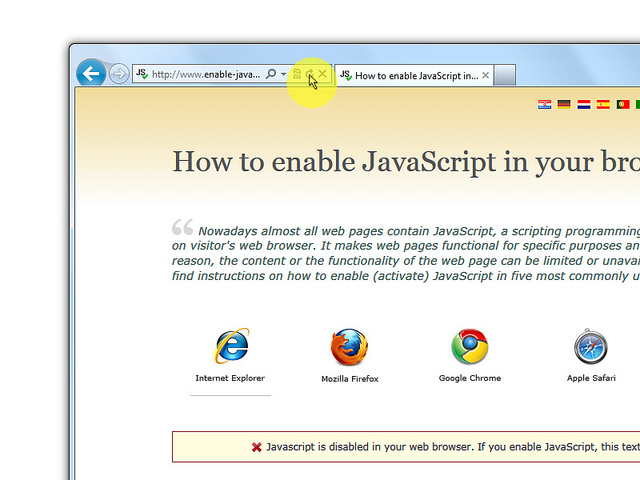Click the JS favicon on the tab
Viewport: 640px width, 480px height.
(x=346, y=75)
